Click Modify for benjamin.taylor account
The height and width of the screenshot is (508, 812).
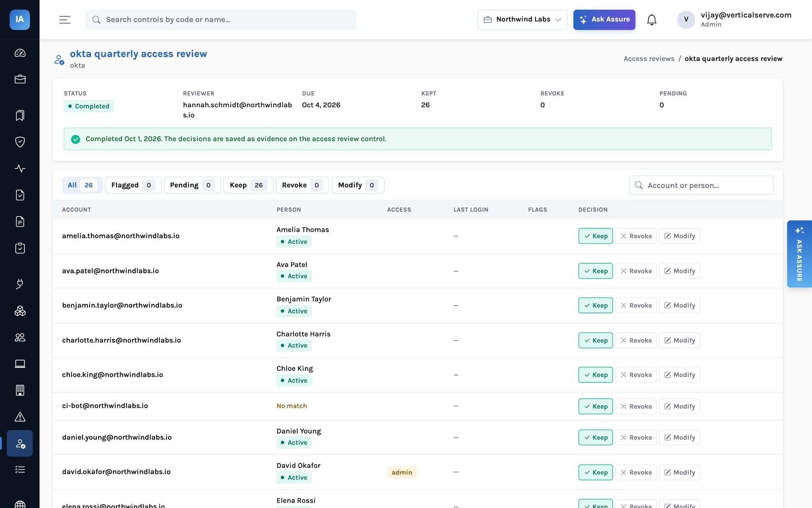coord(679,306)
